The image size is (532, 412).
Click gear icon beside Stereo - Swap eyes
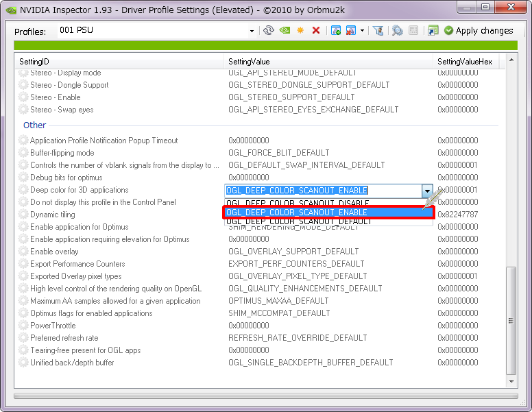(23, 110)
